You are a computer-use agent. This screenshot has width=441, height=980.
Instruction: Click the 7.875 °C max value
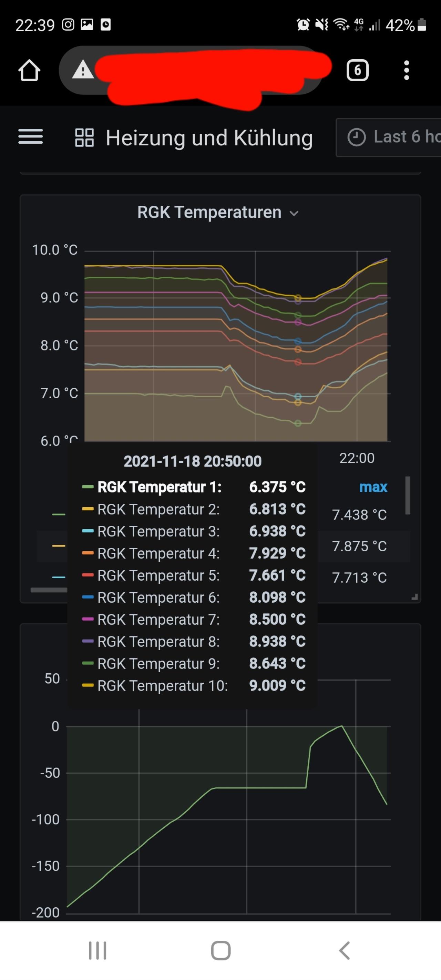pyautogui.click(x=359, y=546)
